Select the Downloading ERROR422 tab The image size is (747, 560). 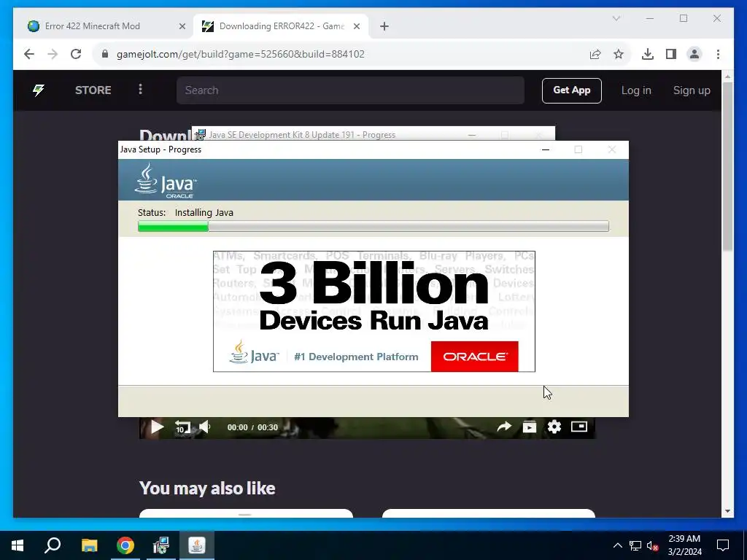[x=281, y=26]
